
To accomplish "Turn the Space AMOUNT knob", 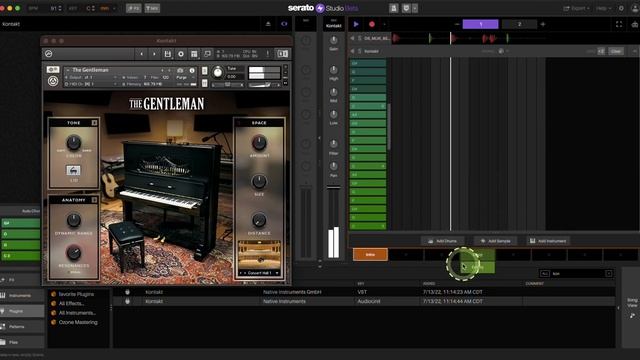I will click(259, 143).
